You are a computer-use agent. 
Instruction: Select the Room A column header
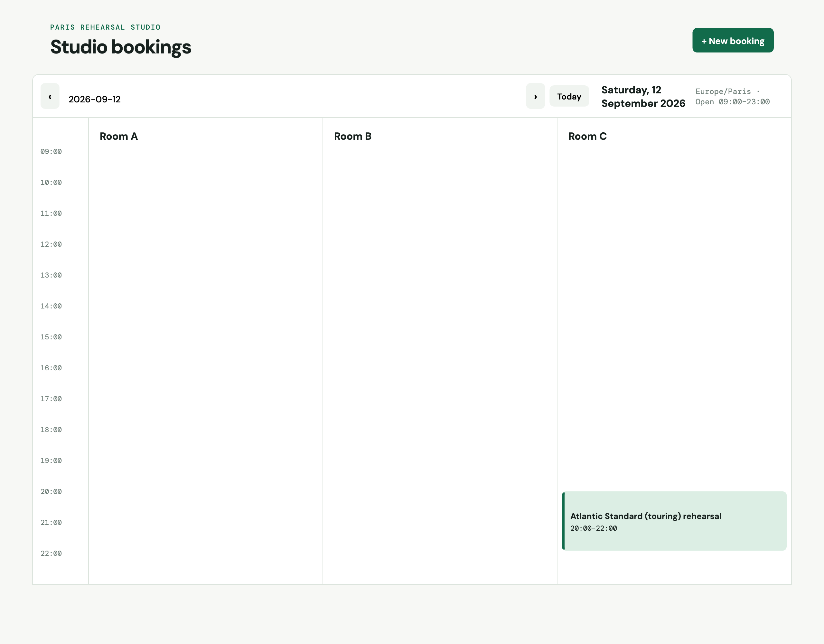point(118,136)
